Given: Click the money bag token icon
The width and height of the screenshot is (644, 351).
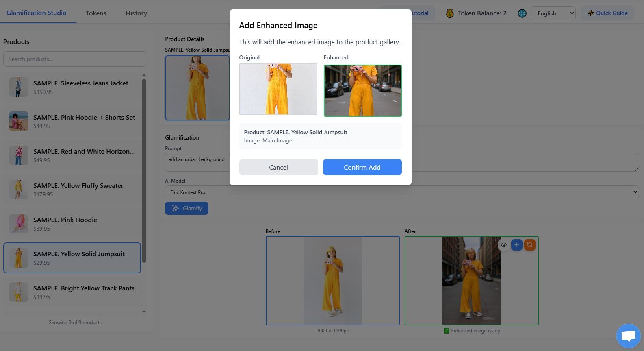Looking at the screenshot, I should (449, 13).
